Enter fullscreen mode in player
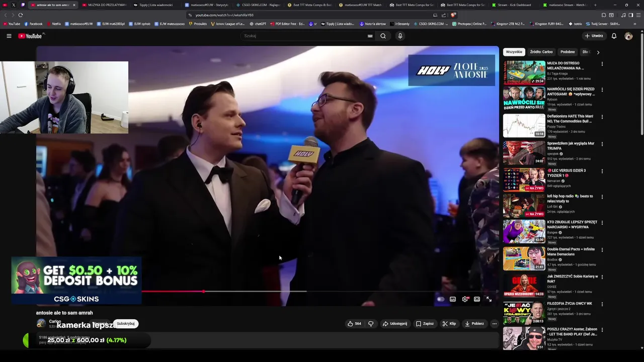 (489, 299)
